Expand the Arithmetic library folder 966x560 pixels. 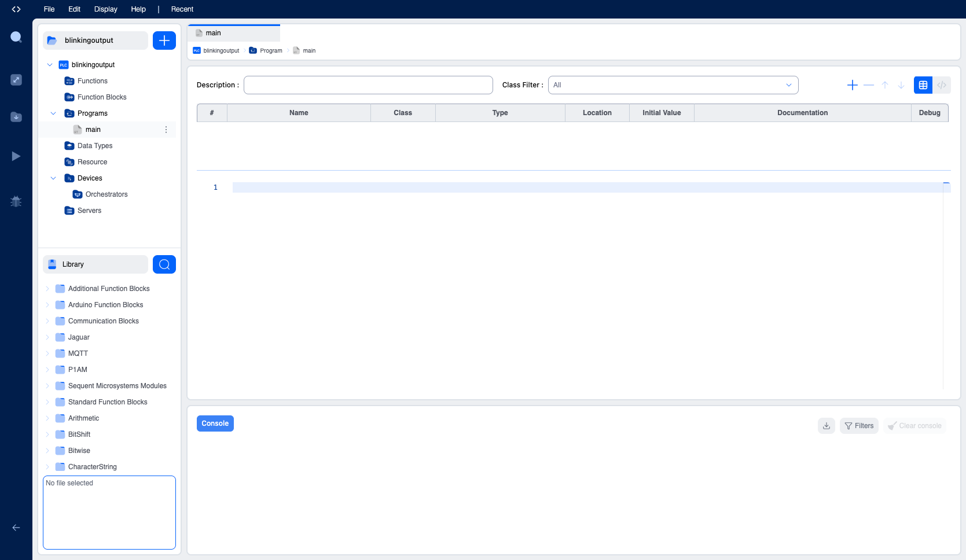pyautogui.click(x=47, y=418)
